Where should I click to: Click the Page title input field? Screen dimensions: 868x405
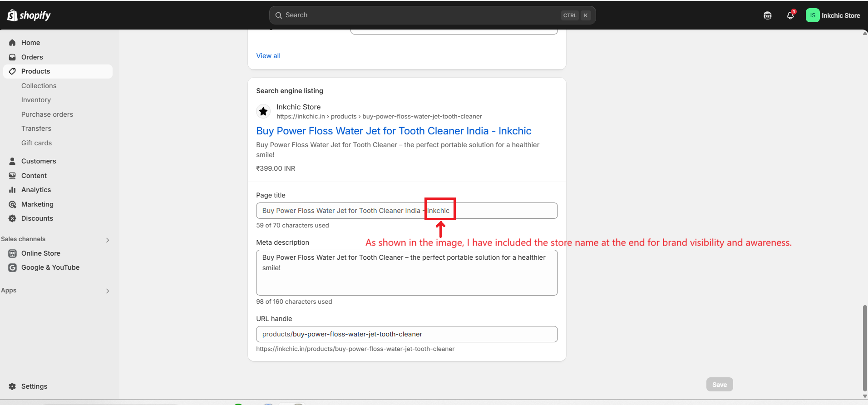(x=407, y=211)
